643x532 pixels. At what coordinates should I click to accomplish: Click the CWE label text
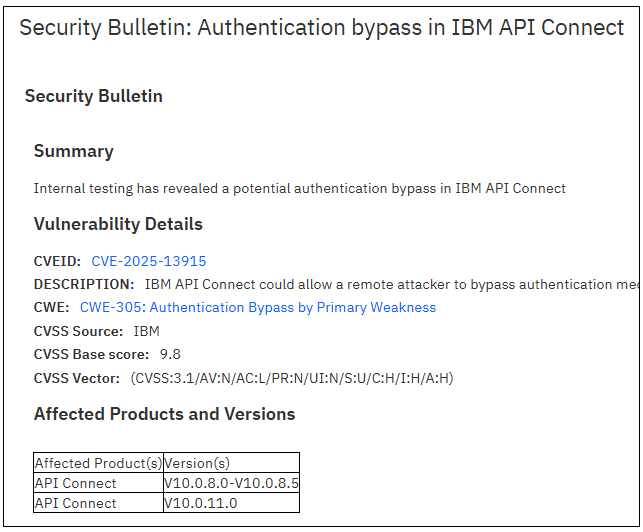pyautogui.click(x=51, y=307)
